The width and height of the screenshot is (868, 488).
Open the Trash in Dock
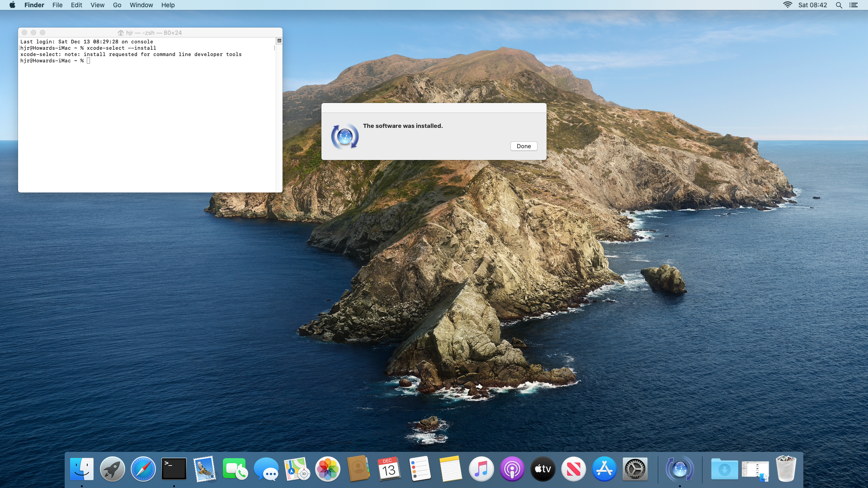coord(786,469)
